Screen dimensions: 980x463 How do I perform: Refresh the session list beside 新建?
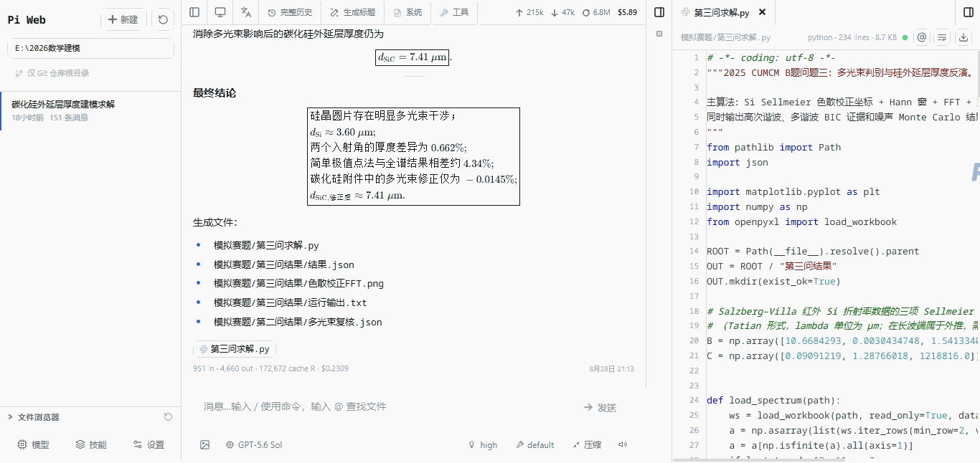tap(164, 19)
